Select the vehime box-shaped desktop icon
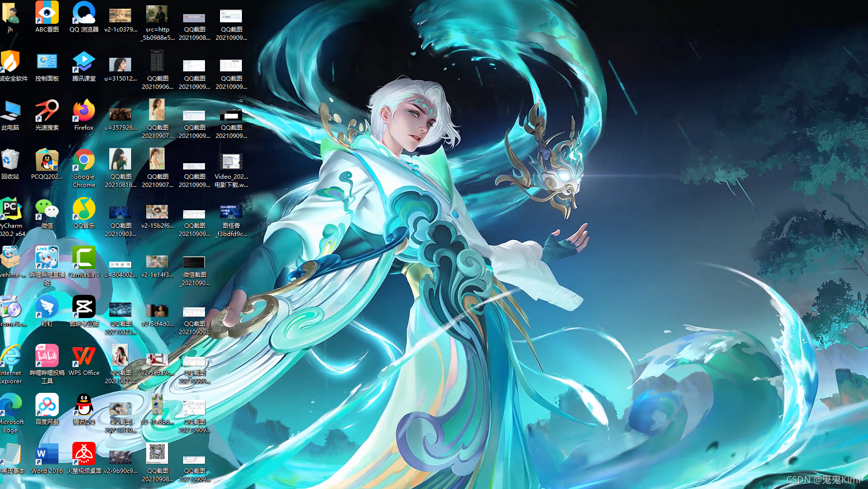Screen dimensions: 868x489 pos(11,262)
